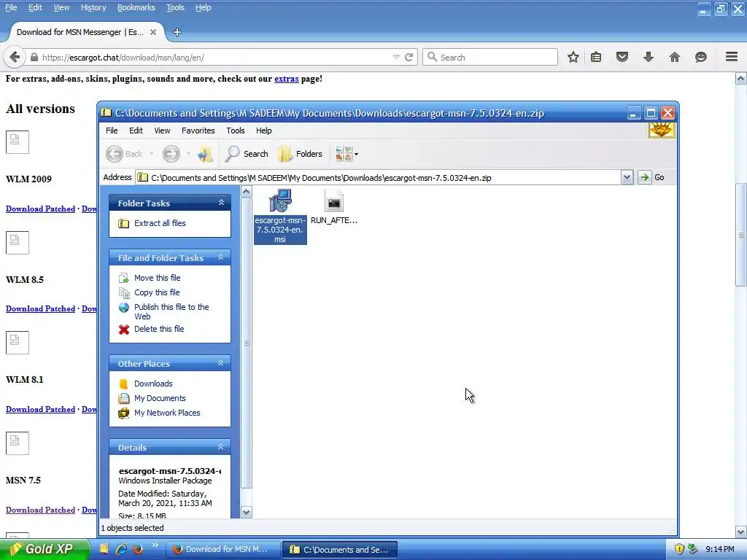Open Firefox Downloads arrow icon

click(649, 57)
